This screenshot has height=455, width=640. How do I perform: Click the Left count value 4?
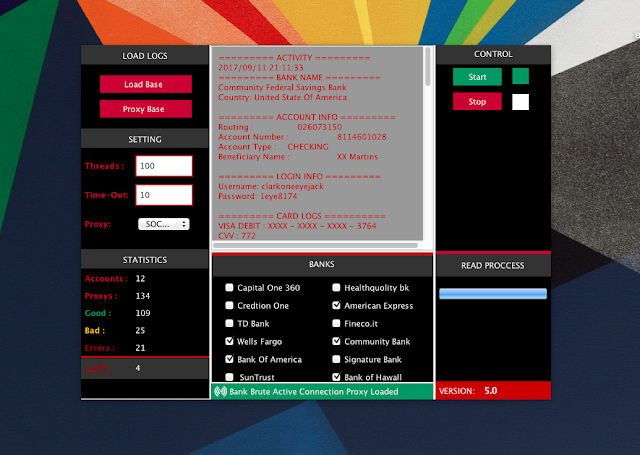pyautogui.click(x=138, y=368)
